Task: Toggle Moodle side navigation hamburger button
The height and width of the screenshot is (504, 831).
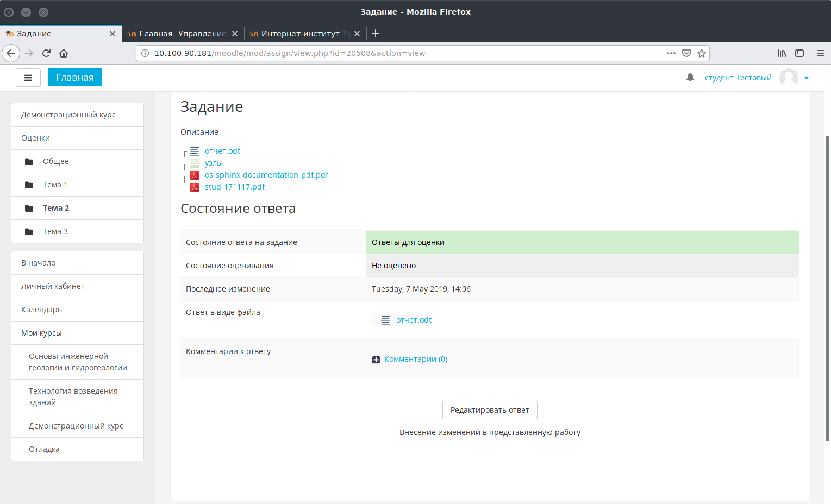Action: [x=28, y=78]
